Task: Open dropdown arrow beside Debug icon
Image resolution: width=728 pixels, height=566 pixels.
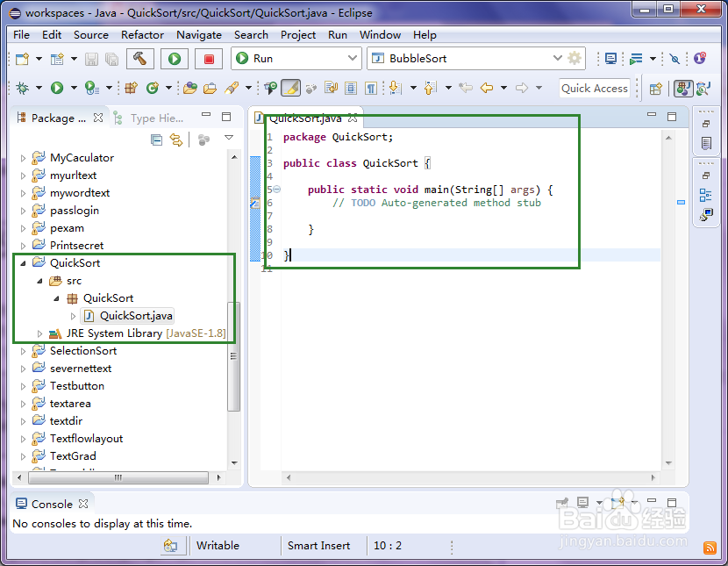Action: [39, 88]
